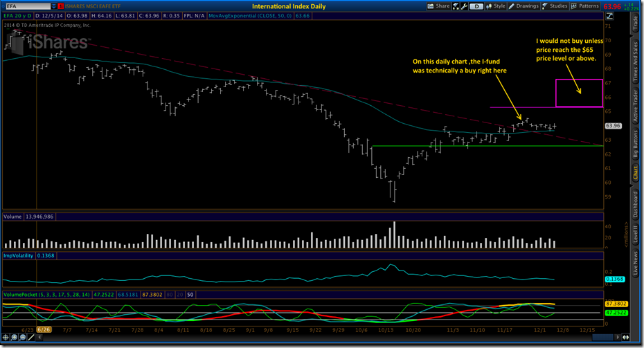Click the Volume study label
Screen dimensions: 644x348
click(x=12, y=217)
